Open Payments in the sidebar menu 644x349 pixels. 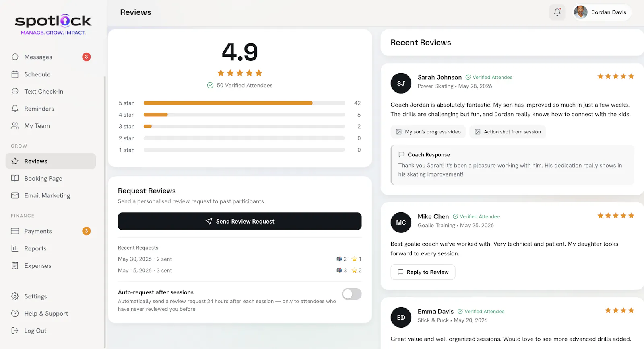tap(51, 231)
